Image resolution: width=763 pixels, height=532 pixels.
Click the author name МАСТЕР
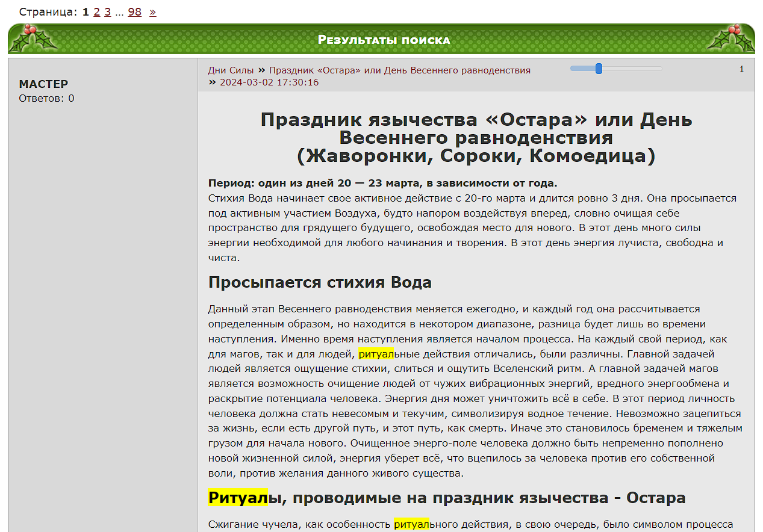click(43, 84)
